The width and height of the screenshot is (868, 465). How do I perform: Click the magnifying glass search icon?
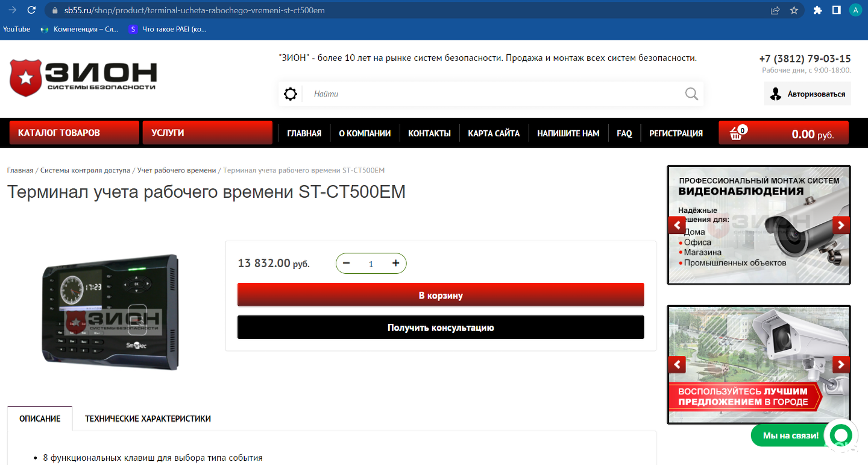[x=691, y=94]
